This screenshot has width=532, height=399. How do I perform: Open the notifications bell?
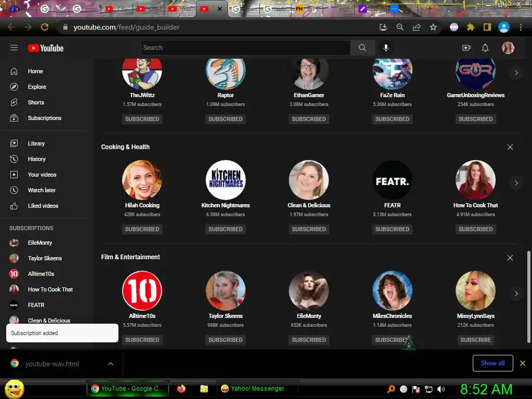485,48
